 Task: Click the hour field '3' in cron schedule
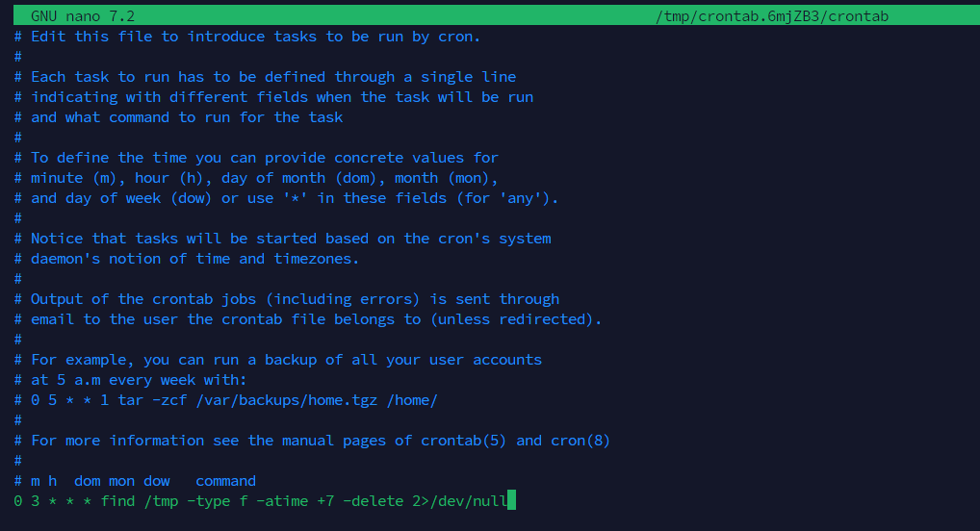(x=35, y=501)
